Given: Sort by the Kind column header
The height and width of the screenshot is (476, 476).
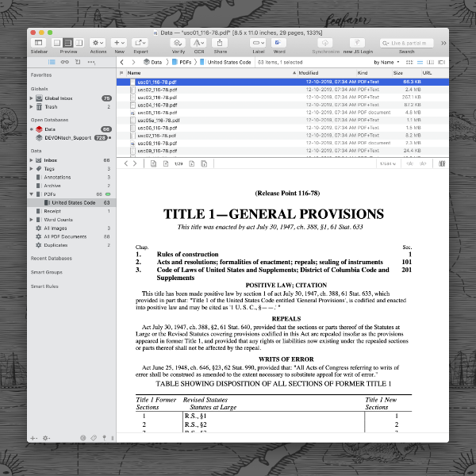Looking at the screenshot, I should pyautogui.click(x=374, y=73).
